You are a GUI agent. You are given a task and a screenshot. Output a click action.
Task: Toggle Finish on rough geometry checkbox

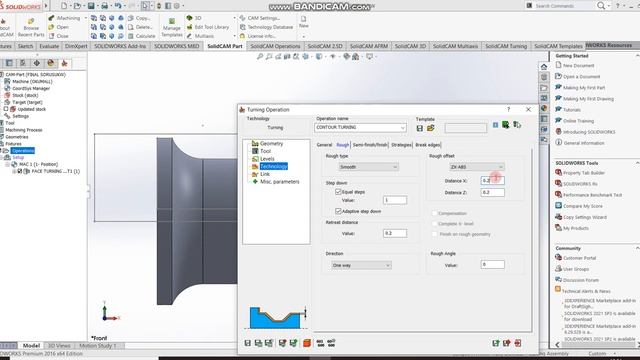click(x=435, y=234)
